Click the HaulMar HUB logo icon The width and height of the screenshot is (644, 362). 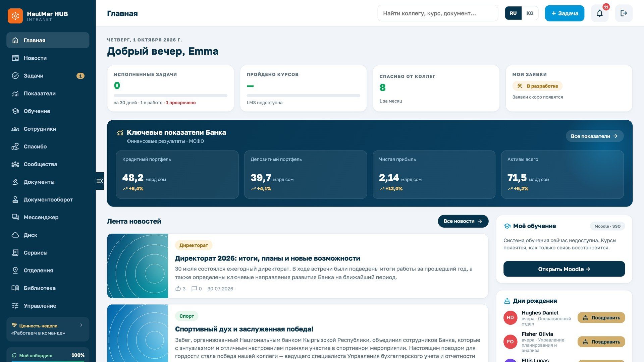(x=15, y=16)
